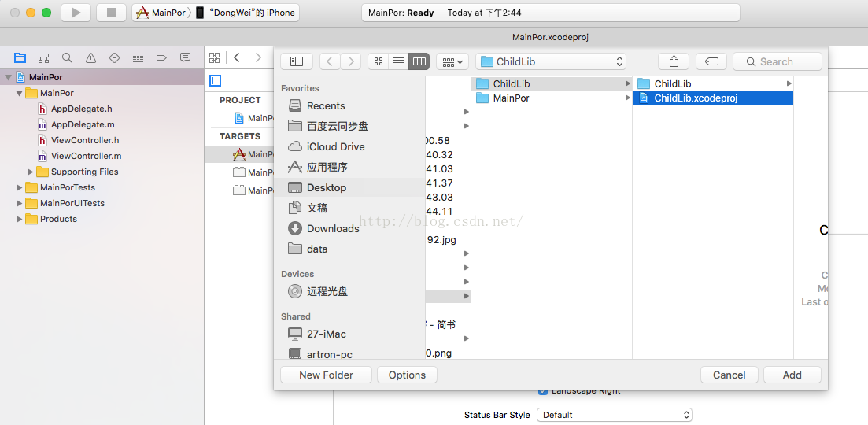The width and height of the screenshot is (868, 425).
Task: Open the Test navigator diamond icon
Action: click(x=115, y=57)
